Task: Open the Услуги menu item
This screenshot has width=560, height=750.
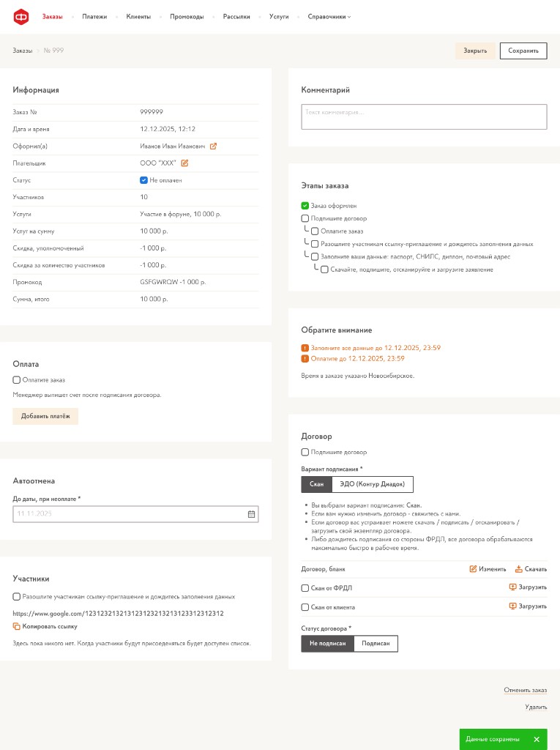Action: point(279,17)
